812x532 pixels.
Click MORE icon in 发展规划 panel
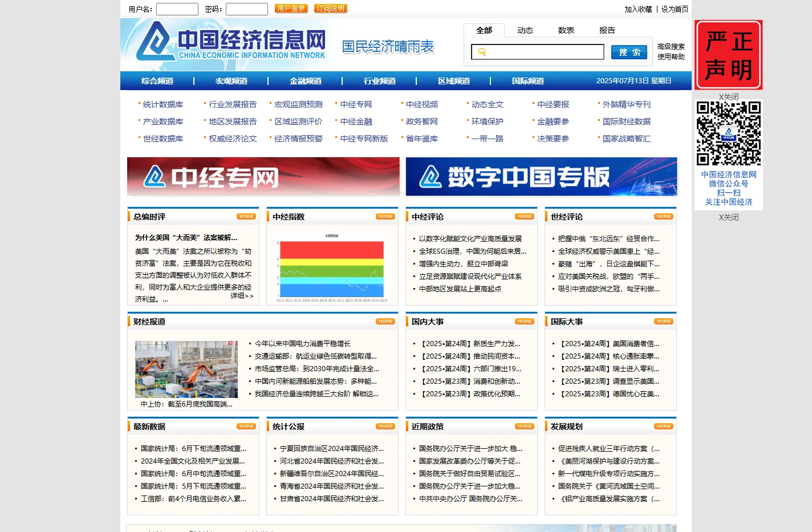[664, 427]
